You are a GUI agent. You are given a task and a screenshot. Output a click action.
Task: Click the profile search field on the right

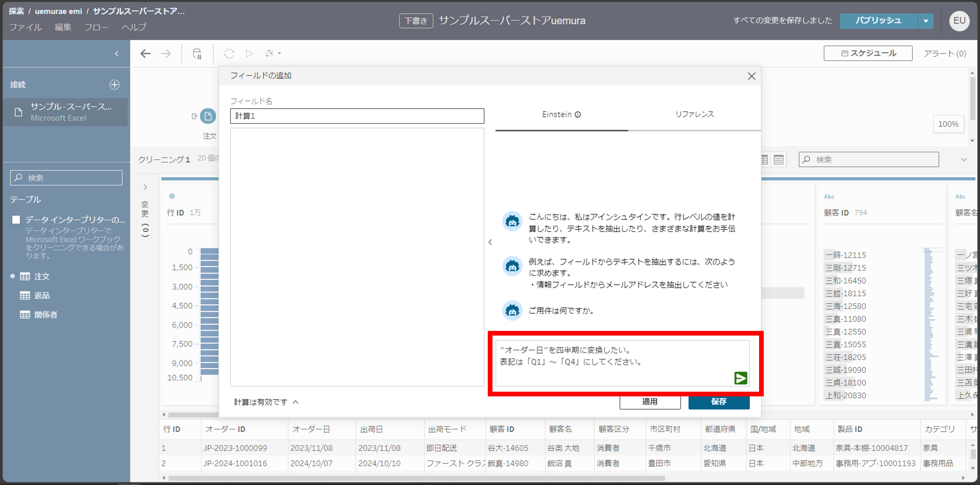(x=869, y=159)
